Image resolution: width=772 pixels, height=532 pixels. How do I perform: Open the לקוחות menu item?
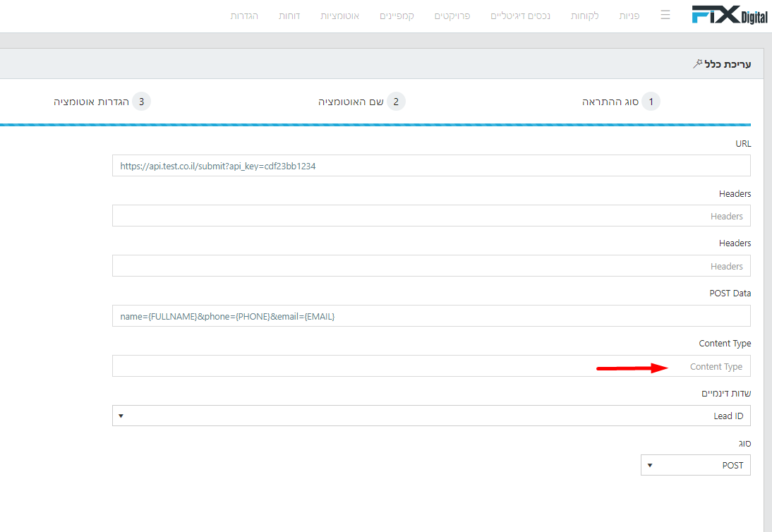[x=584, y=16]
